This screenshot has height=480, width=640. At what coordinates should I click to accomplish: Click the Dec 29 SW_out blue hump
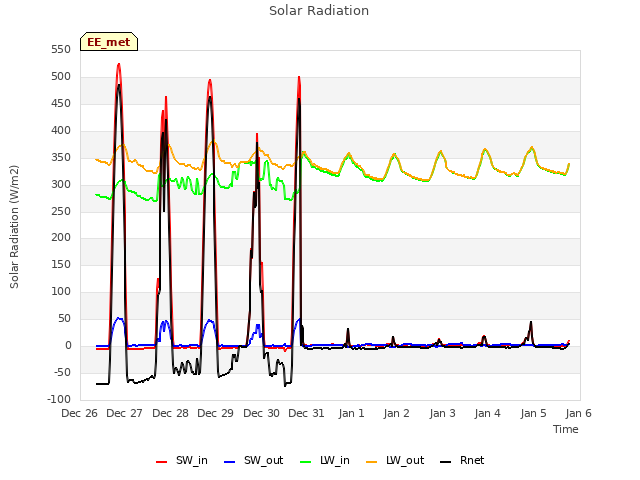pyautogui.click(x=210, y=320)
